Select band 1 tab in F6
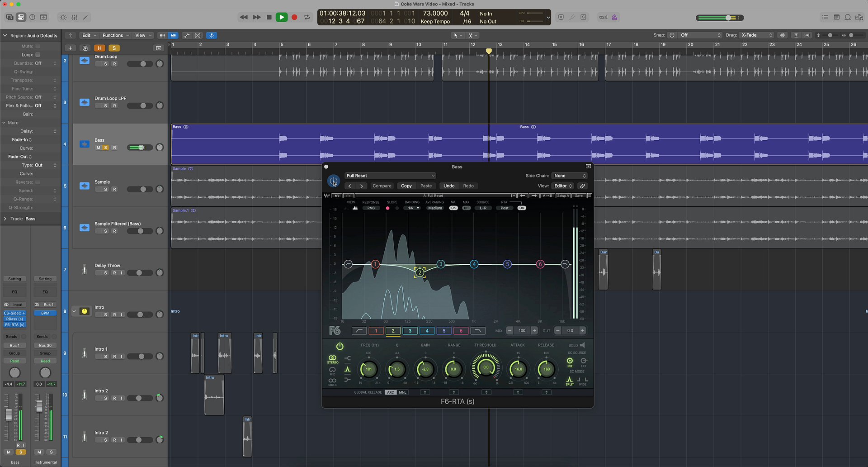This screenshot has width=868, height=467. tap(376, 331)
